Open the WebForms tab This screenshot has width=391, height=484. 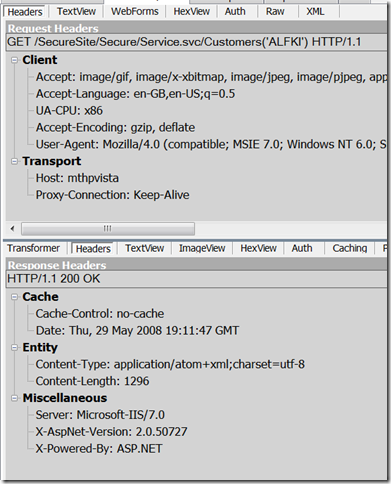pos(135,12)
